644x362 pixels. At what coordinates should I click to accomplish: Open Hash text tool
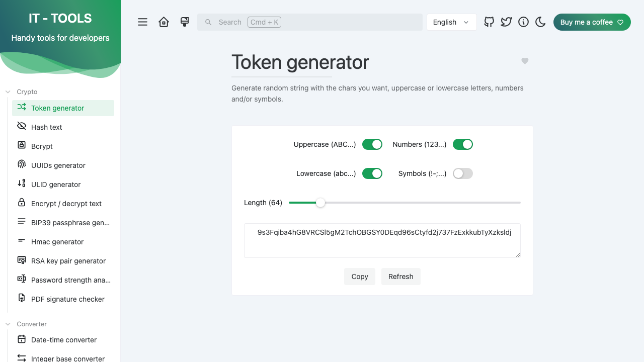click(63, 127)
